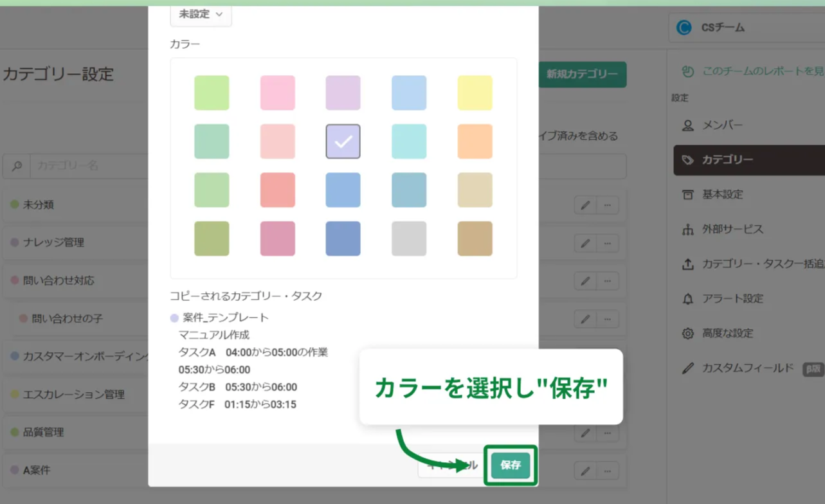The image size is (825, 504).
Task: Open the "..." options menu for ナレッジ管理
Action: (609, 242)
